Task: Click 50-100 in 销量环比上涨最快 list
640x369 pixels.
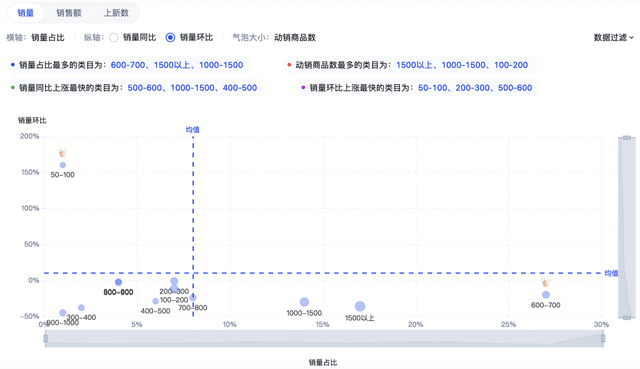Action: tap(432, 88)
